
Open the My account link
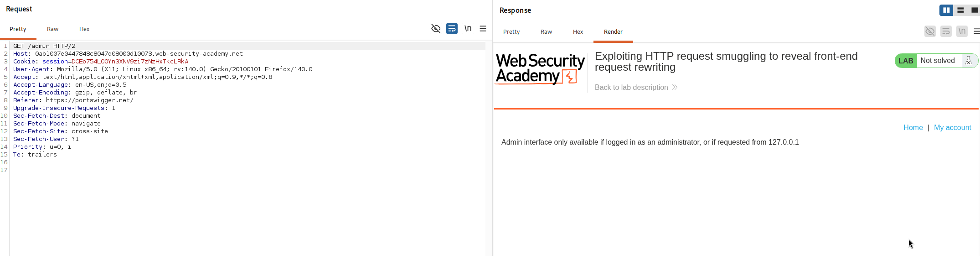(952, 128)
